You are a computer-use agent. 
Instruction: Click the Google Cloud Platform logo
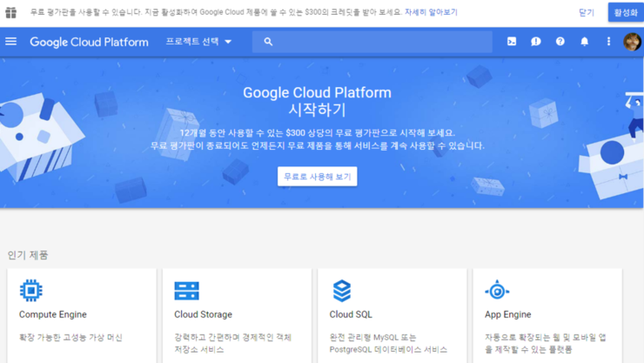pyautogui.click(x=89, y=42)
